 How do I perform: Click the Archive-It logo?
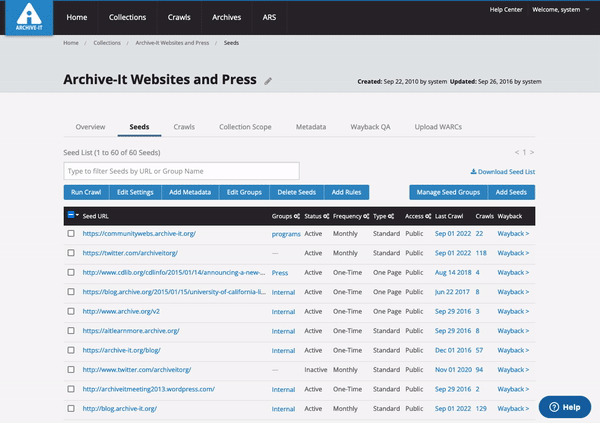click(x=28, y=18)
